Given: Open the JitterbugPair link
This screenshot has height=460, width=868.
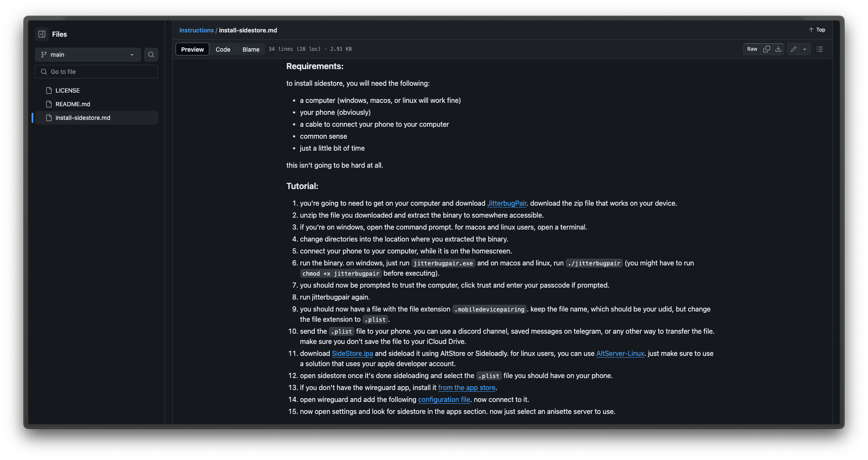Looking at the screenshot, I should (507, 204).
